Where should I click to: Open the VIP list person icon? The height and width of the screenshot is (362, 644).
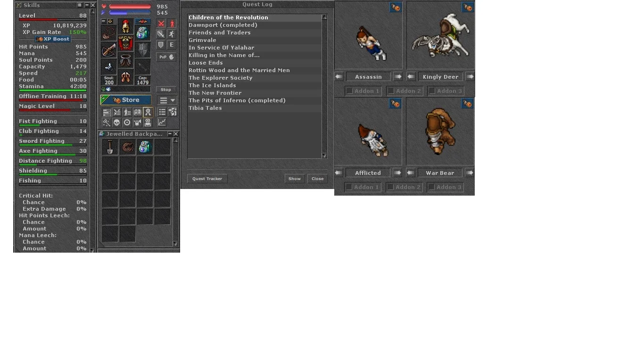click(127, 112)
